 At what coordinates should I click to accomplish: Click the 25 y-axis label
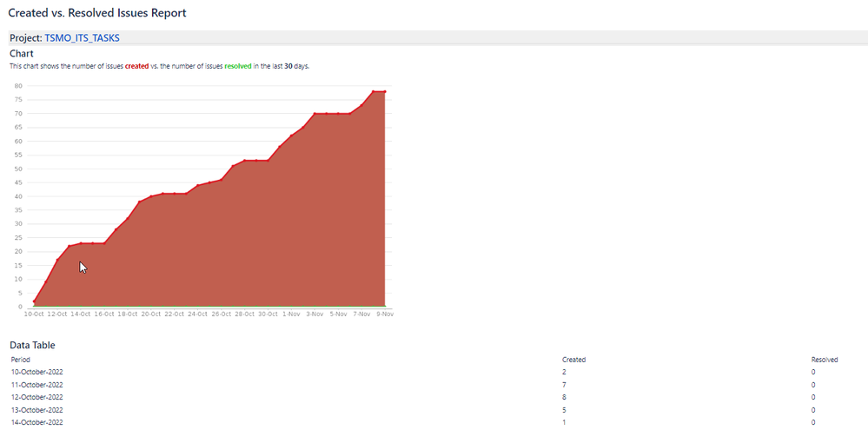click(x=18, y=238)
